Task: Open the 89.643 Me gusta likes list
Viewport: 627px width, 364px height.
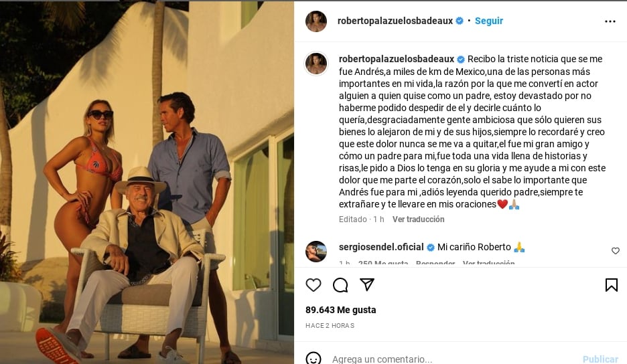Action: coord(341,310)
